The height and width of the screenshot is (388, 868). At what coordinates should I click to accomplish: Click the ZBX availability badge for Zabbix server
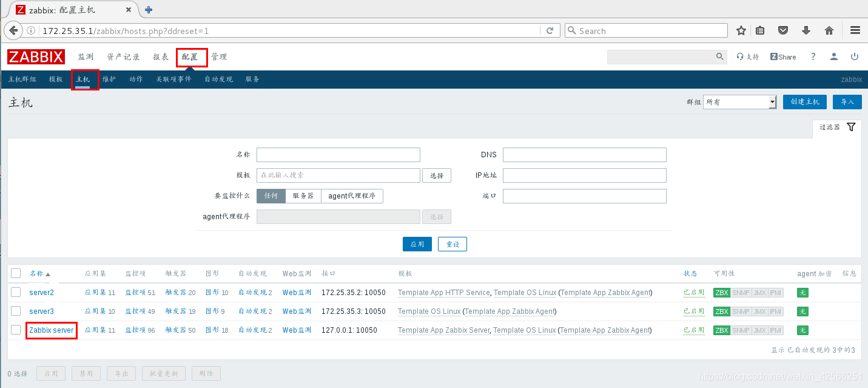pyautogui.click(x=722, y=330)
